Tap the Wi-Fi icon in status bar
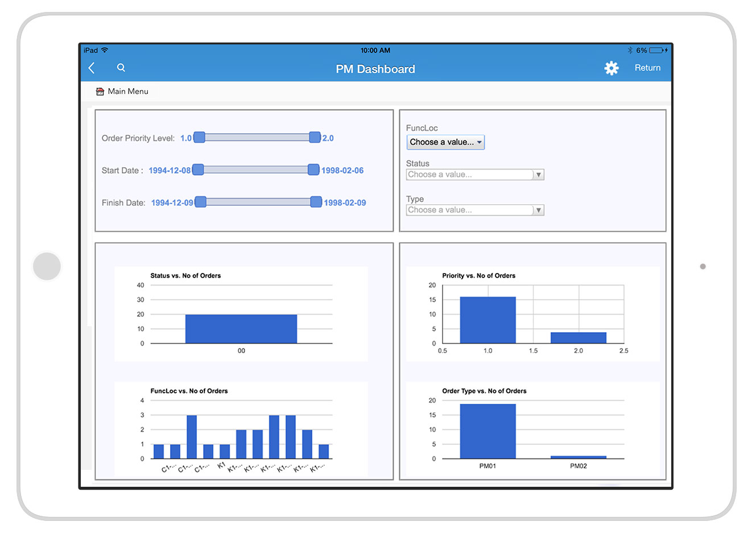The image size is (756, 538). tap(105, 51)
